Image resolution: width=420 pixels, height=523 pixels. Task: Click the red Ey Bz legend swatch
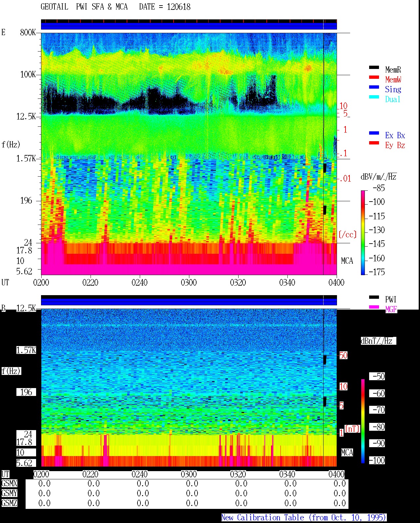click(x=374, y=143)
